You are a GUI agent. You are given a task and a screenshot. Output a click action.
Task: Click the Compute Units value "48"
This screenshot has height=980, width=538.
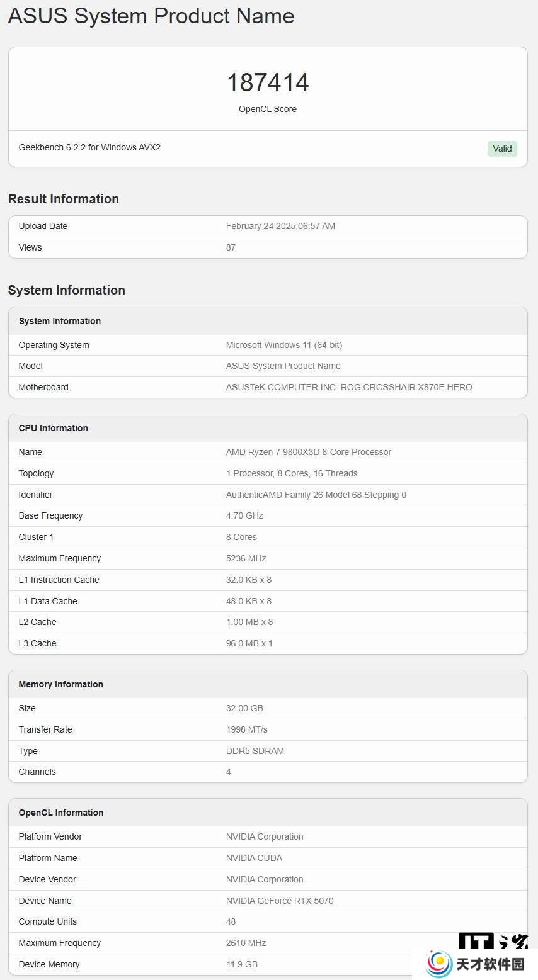(x=231, y=921)
